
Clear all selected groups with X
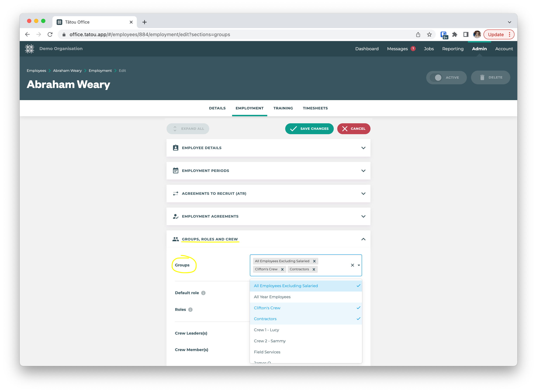point(352,265)
